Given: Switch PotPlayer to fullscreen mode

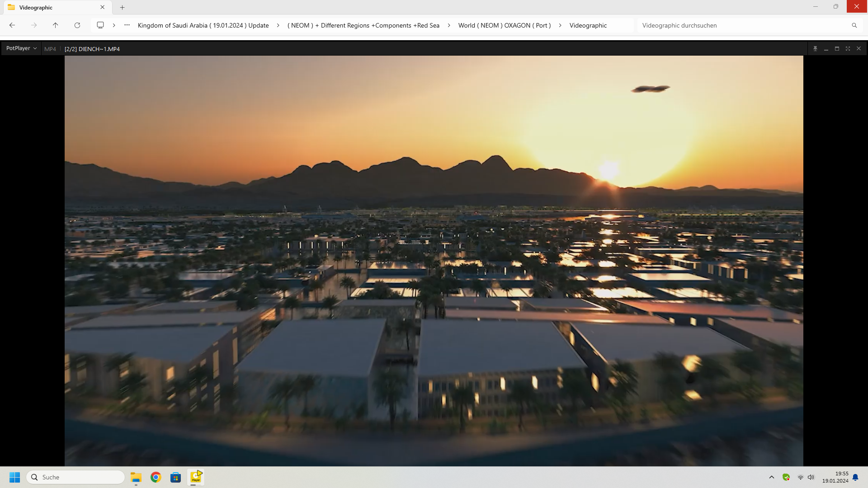Looking at the screenshot, I should (x=848, y=48).
